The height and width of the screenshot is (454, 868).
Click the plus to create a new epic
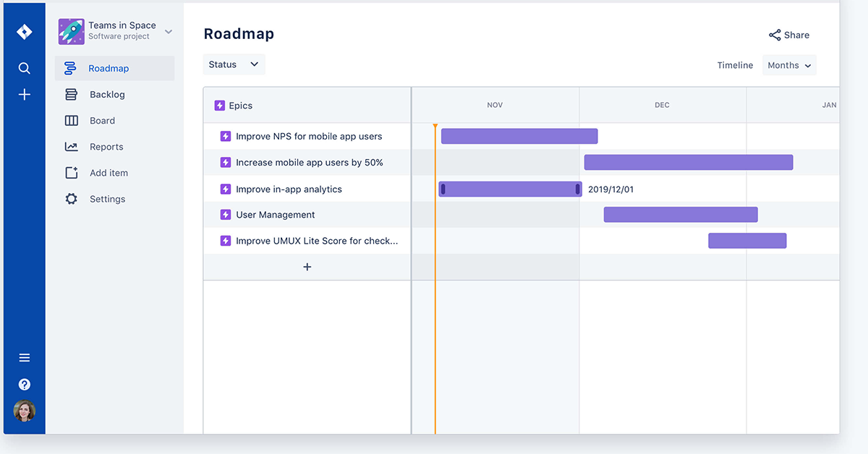coord(307,266)
